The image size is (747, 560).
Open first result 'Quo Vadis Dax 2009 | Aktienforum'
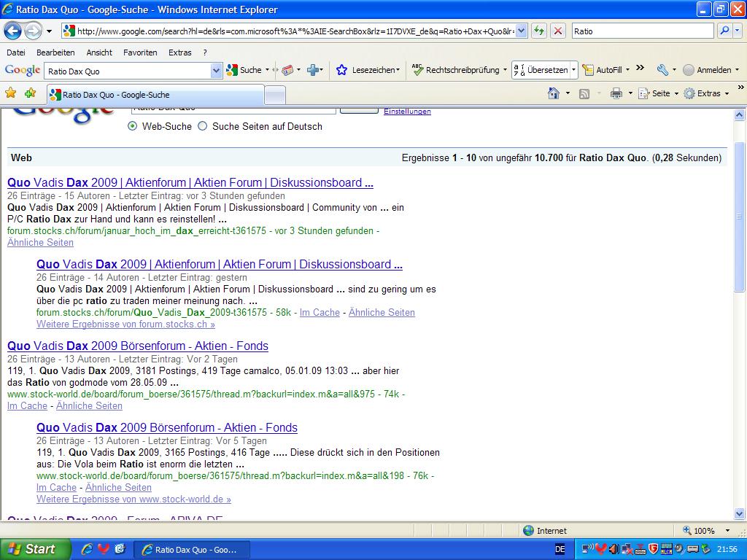click(x=190, y=183)
